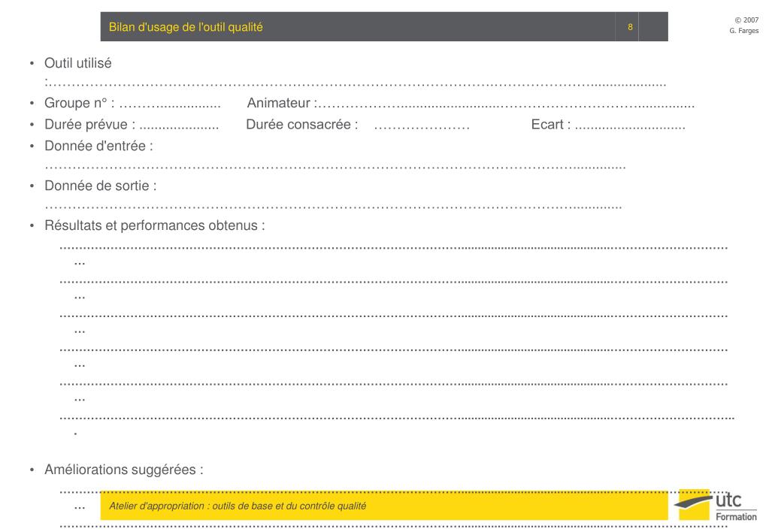The height and width of the screenshot is (532, 769).
Task: Click the footer text 'Atelier d'appropriation'
Action: pyautogui.click(x=156, y=506)
